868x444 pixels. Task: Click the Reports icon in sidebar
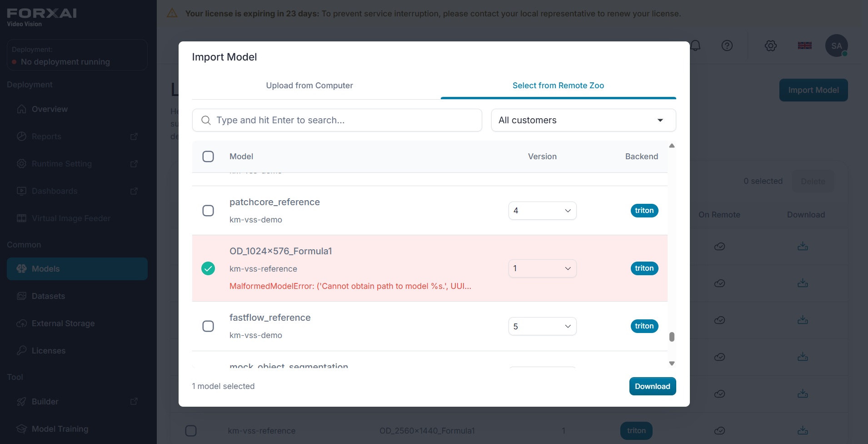point(21,136)
